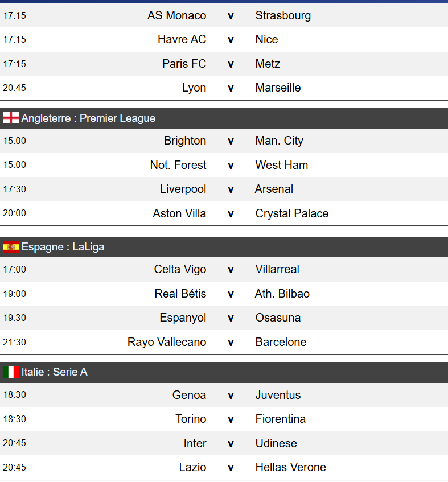
Task: Select the Juventus team link
Action: [278, 395]
